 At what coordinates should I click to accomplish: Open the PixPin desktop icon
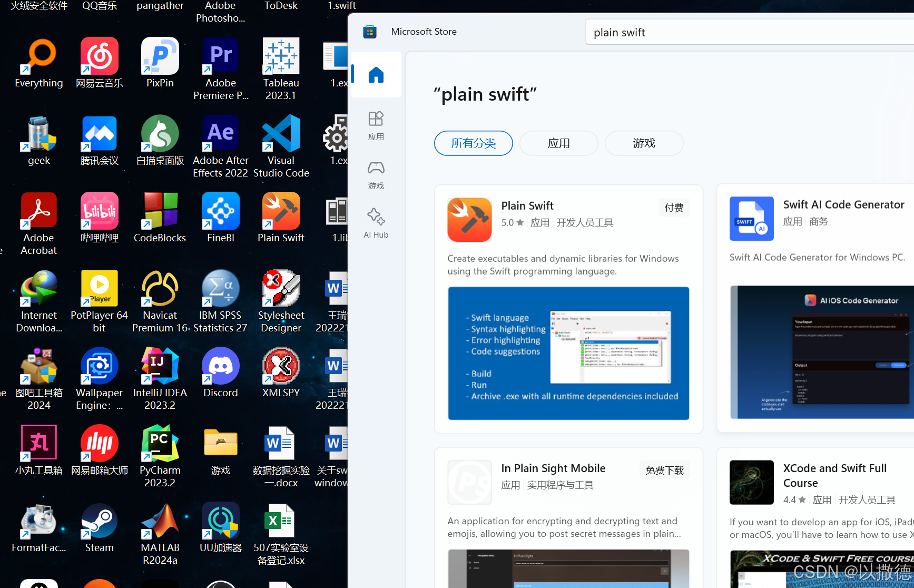[160, 63]
